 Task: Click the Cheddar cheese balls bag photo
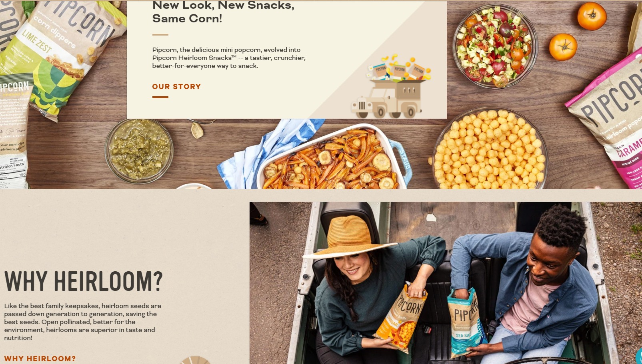point(402,318)
